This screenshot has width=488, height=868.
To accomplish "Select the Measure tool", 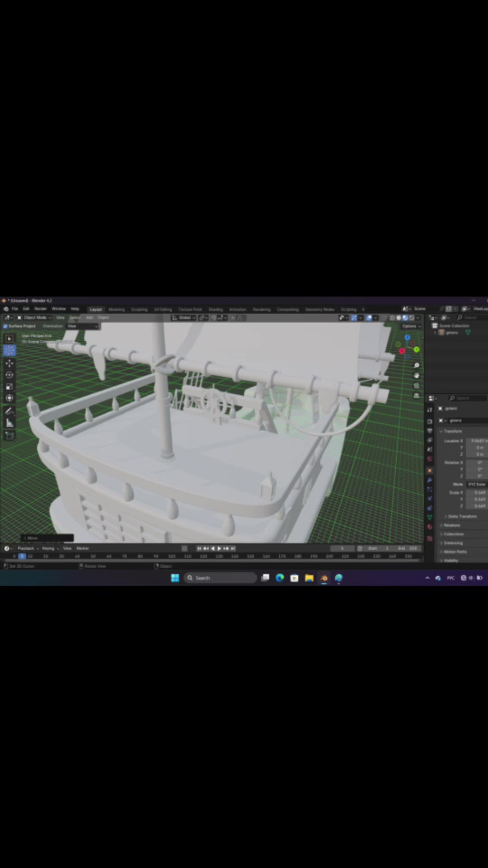I will 9,423.
